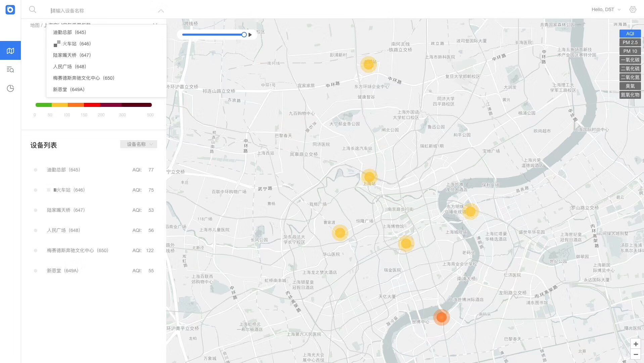Screen dimensions: 644x363
Task: Open the pie chart statistics icon
Action: coord(10,88)
